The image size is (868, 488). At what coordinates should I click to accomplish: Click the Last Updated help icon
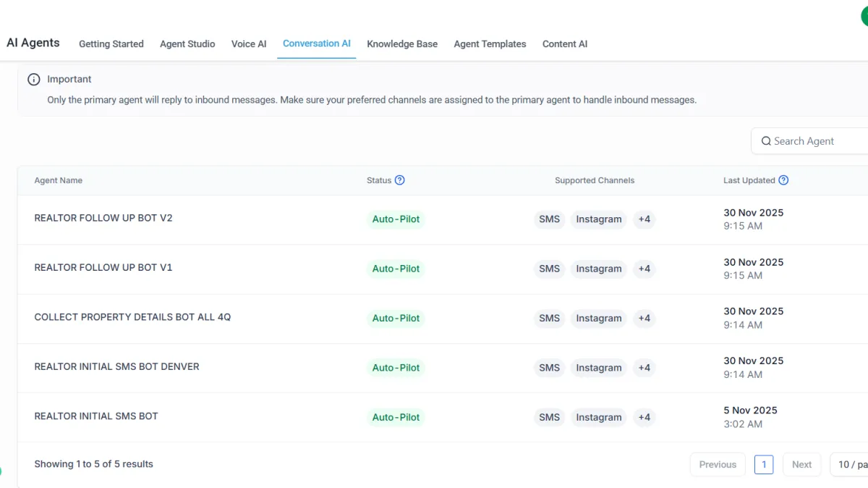(783, 180)
